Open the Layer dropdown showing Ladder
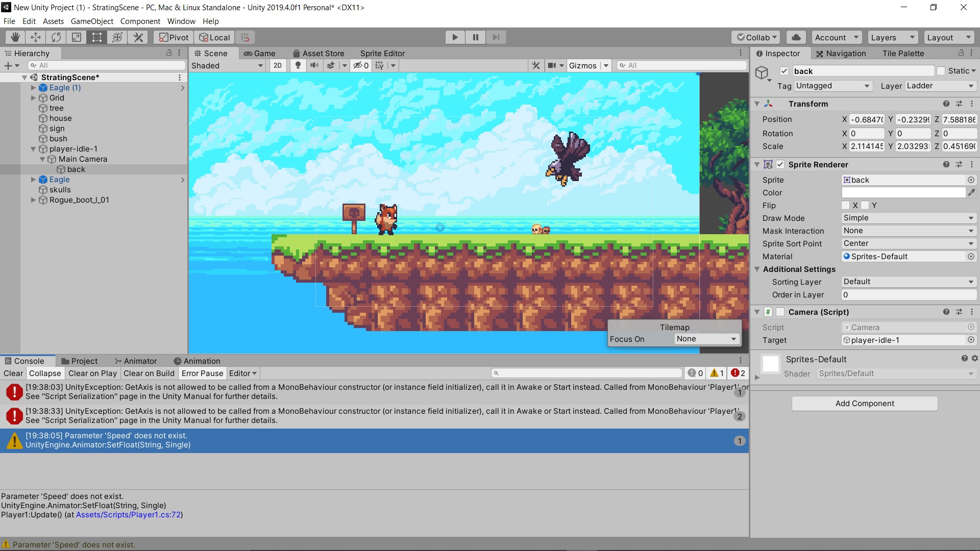Image resolution: width=980 pixels, height=551 pixels. coord(940,86)
